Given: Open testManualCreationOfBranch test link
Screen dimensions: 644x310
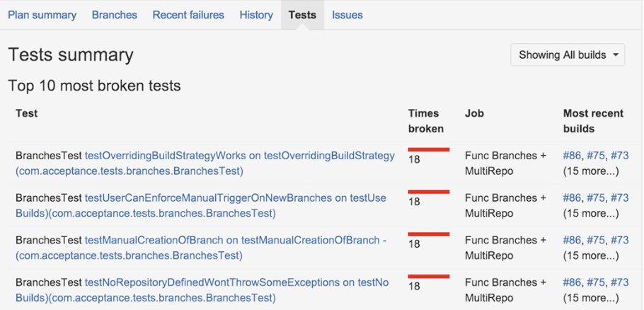Looking at the screenshot, I should pos(235,241).
